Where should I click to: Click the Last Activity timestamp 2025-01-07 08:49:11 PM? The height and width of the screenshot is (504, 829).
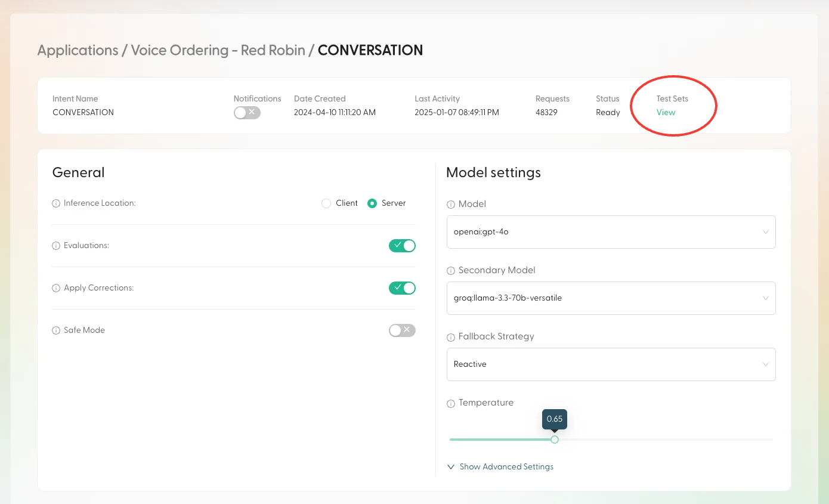point(457,112)
